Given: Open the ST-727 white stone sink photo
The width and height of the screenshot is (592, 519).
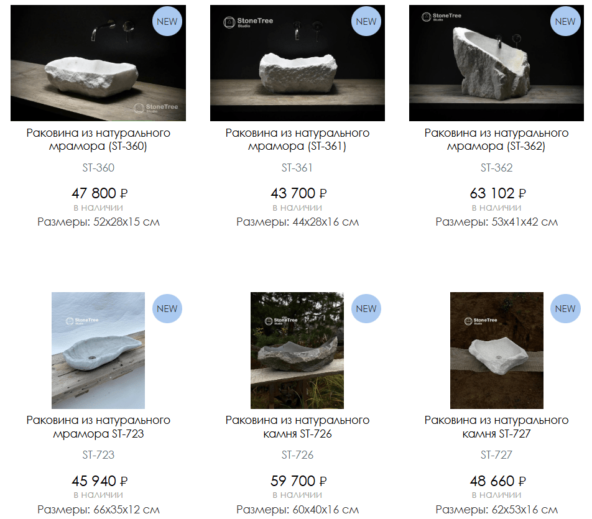Looking at the screenshot, I should click(x=496, y=350).
